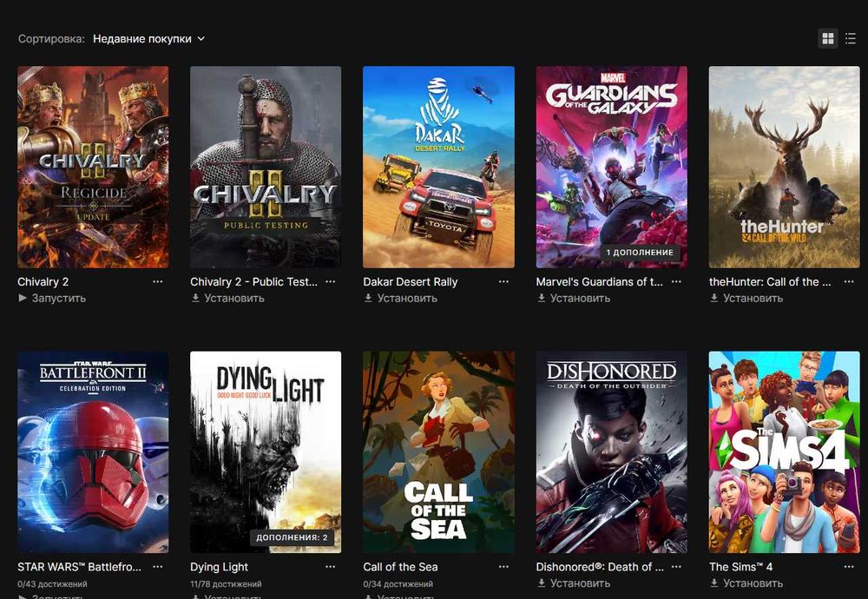This screenshot has height=599, width=868.
Task: Open the Call of the Sea cover art
Action: click(x=438, y=452)
